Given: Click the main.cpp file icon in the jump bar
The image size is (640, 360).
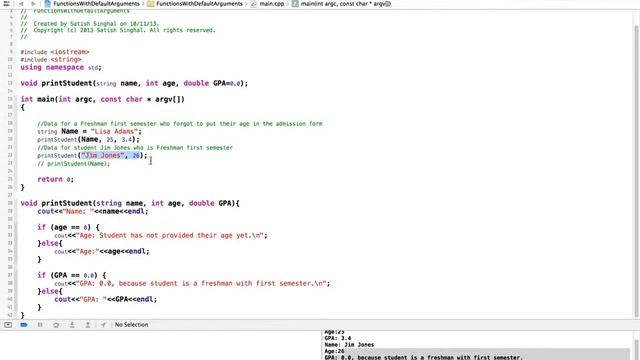Looking at the screenshot, I should click(x=254, y=4).
